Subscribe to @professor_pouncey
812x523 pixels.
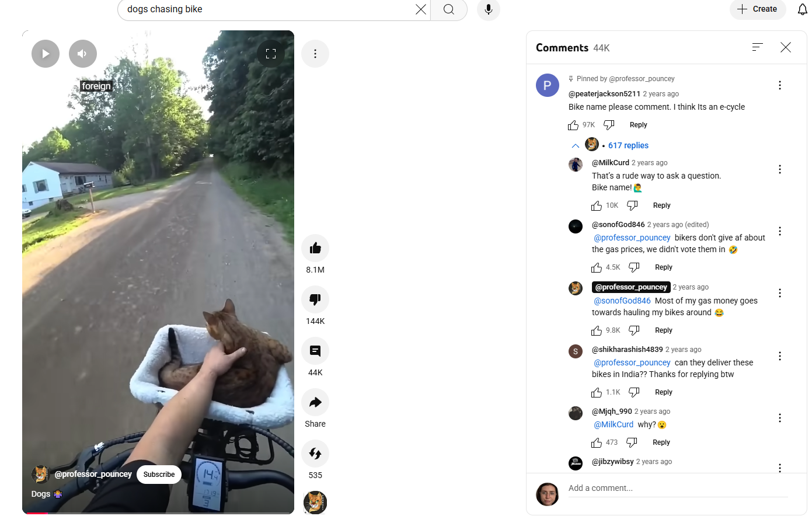(x=159, y=475)
